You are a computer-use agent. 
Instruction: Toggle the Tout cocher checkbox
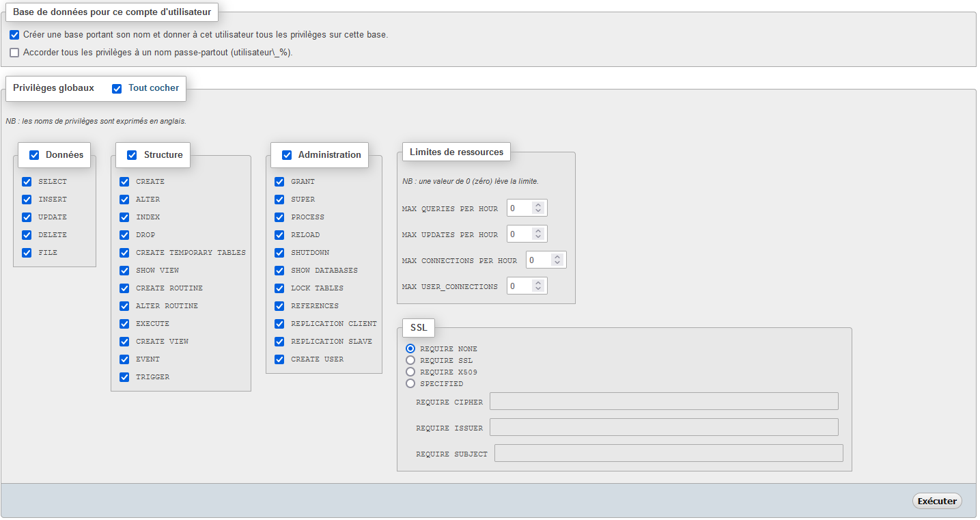click(x=117, y=88)
